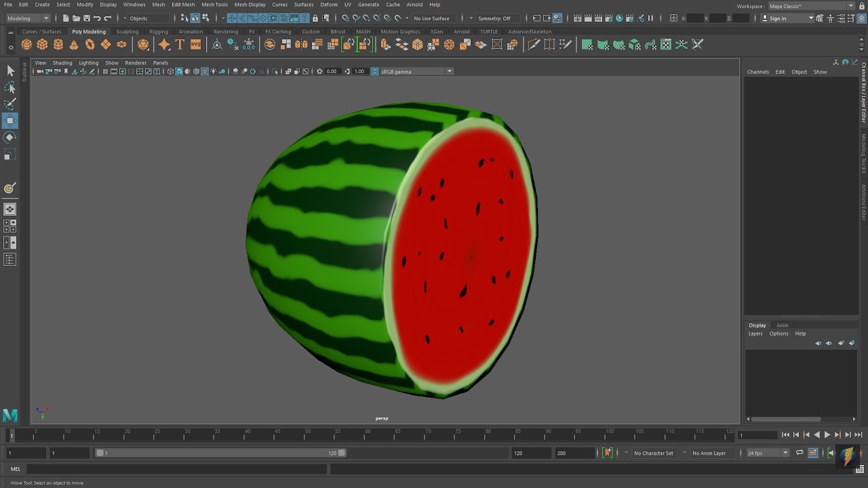Open the Workspace Maya Classic dropdown

(812, 6)
